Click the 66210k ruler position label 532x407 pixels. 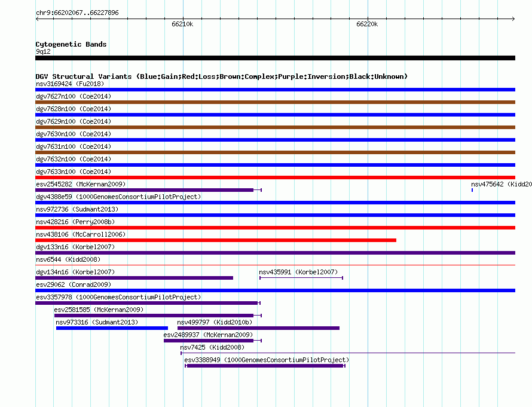coord(182,24)
